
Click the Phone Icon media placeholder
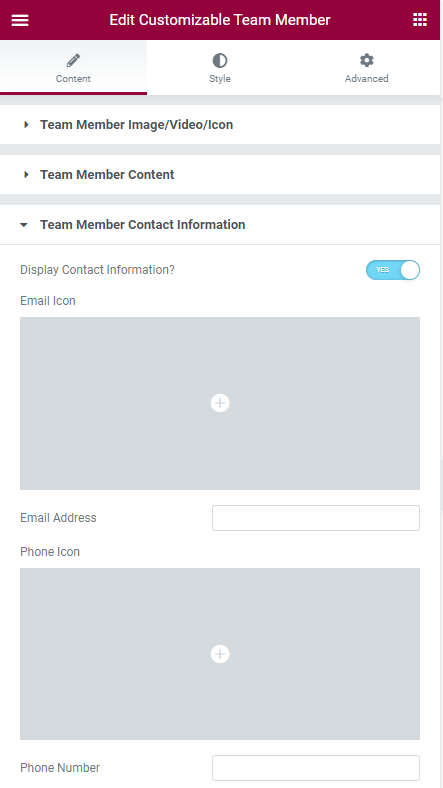pyautogui.click(x=220, y=654)
